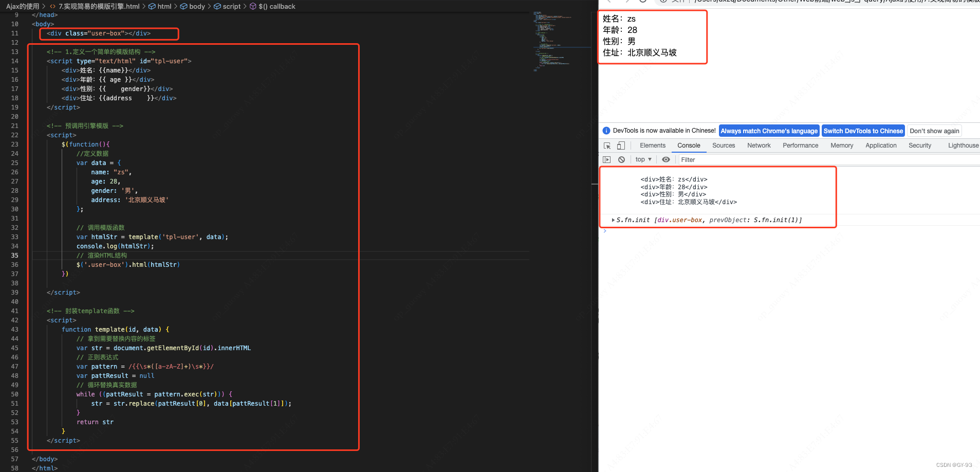
Task: Click the 'var htmlStr = template(...)' line
Action: (152, 237)
